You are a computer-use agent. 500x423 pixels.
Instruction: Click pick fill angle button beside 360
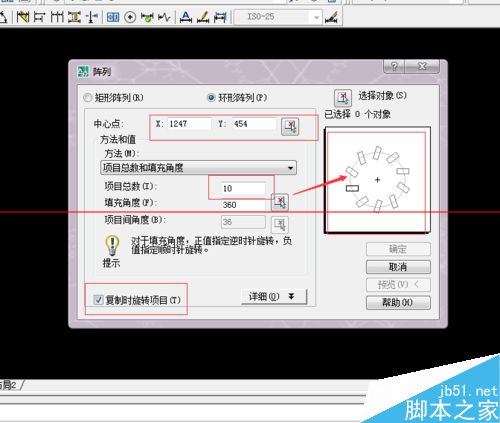280,202
